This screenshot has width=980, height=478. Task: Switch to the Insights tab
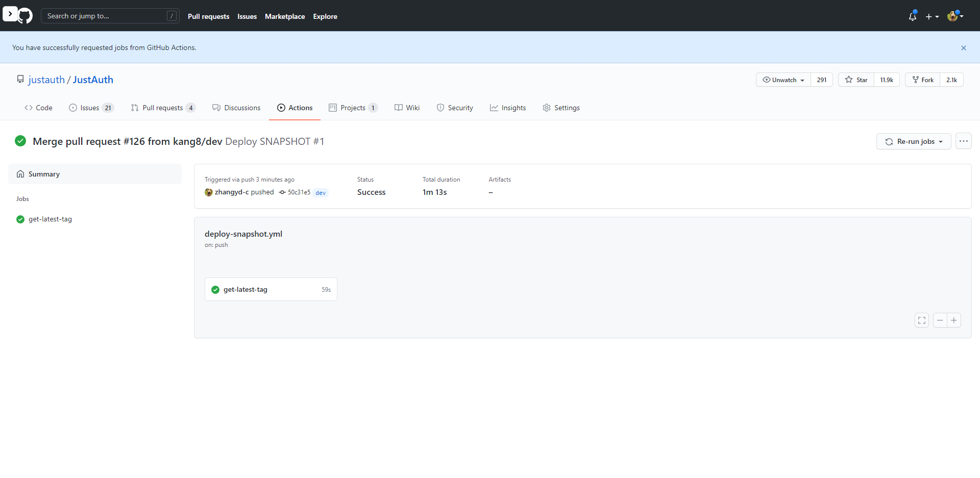pos(508,108)
